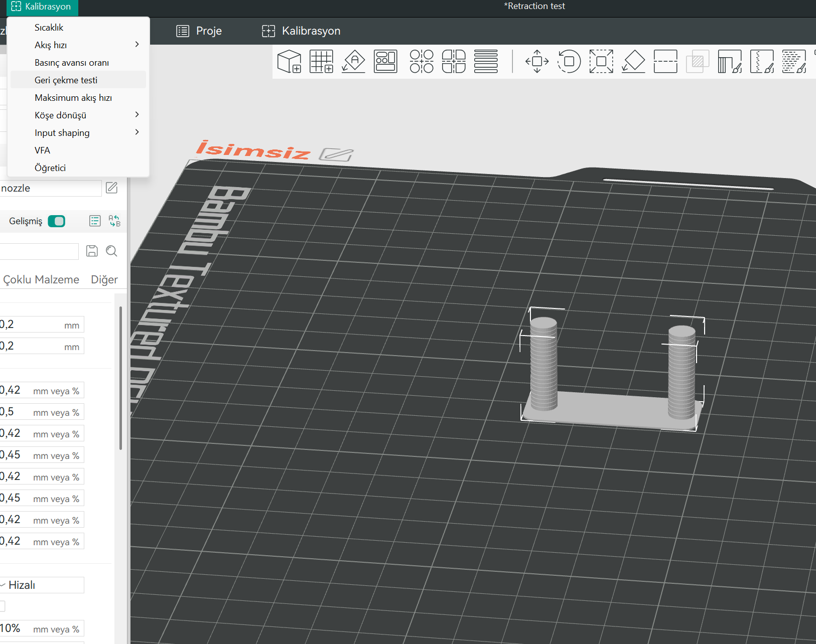Image resolution: width=816 pixels, height=644 pixels.
Task: Click the Add cube primitive icon
Action: (x=289, y=62)
